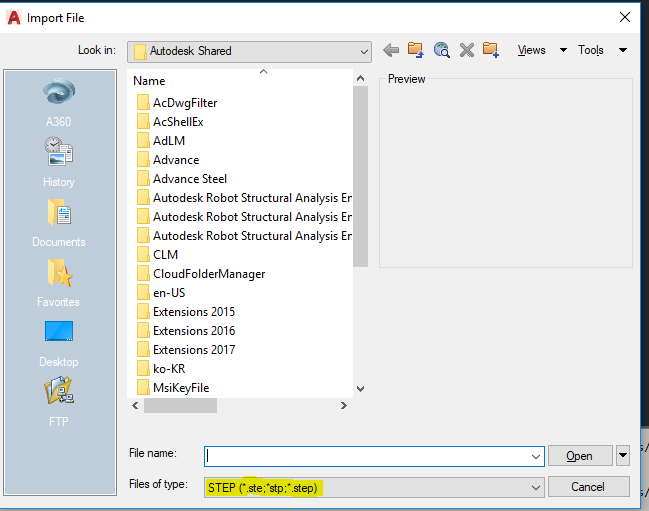Expand the Open button options arrow

(x=623, y=456)
